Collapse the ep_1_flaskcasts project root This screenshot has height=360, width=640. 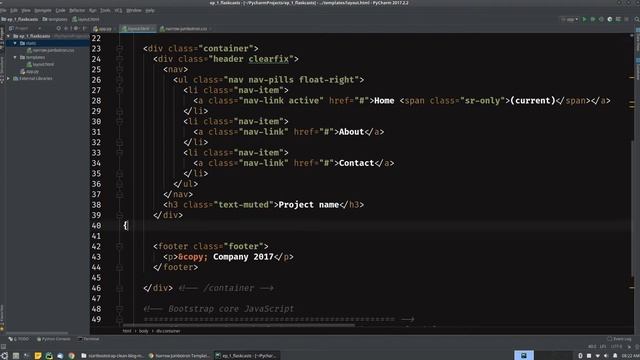[9, 36]
